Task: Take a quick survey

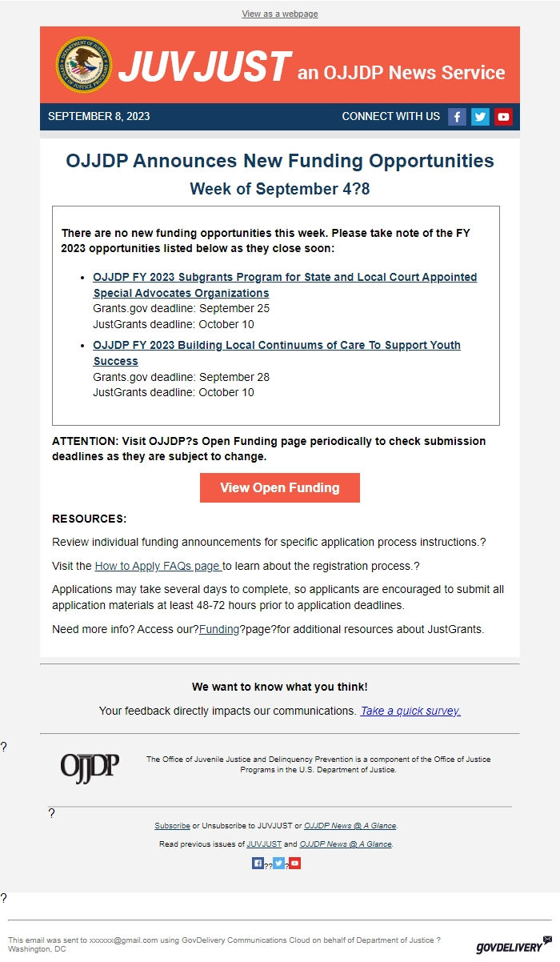Action: coord(410,711)
